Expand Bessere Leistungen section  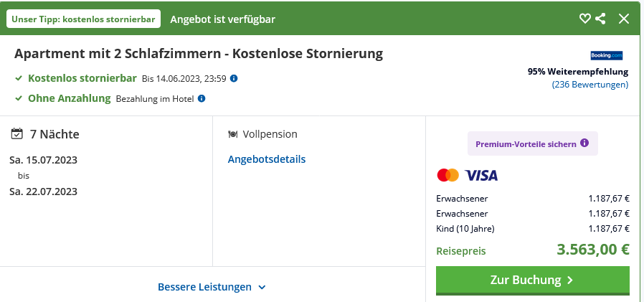pyautogui.click(x=212, y=287)
